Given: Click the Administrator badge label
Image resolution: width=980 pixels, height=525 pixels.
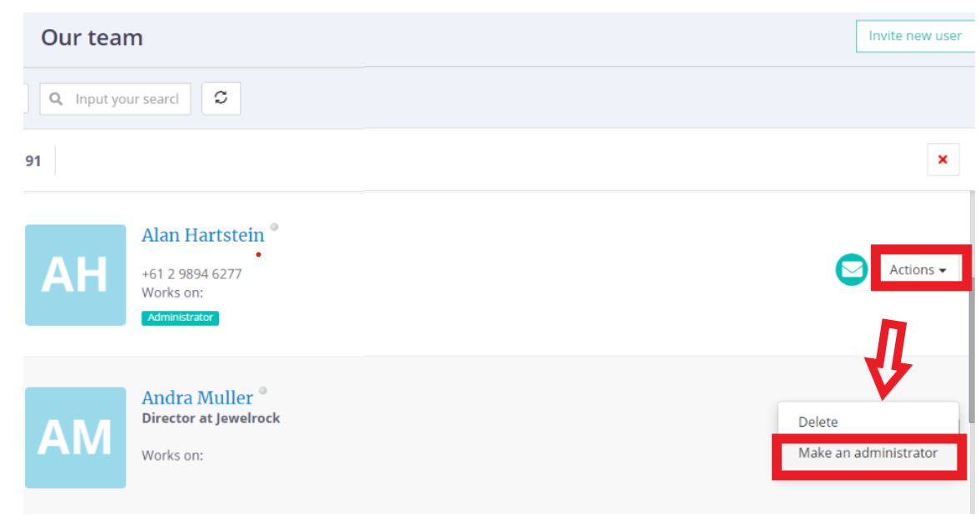Looking at the screenshot, I should tap(180, 317).
